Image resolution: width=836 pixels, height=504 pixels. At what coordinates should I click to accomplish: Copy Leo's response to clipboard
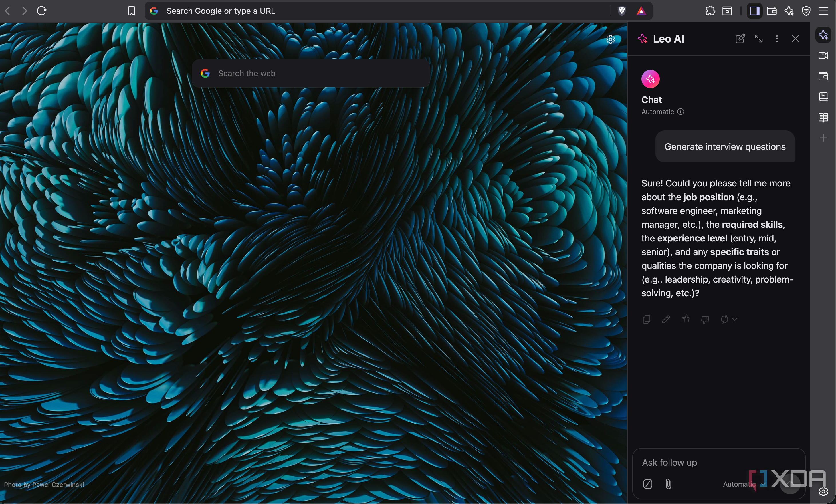point(646,319)
